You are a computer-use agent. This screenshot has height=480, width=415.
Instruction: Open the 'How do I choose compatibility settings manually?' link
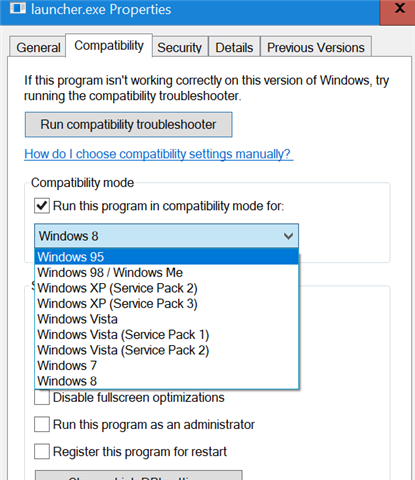coord(159,154)
